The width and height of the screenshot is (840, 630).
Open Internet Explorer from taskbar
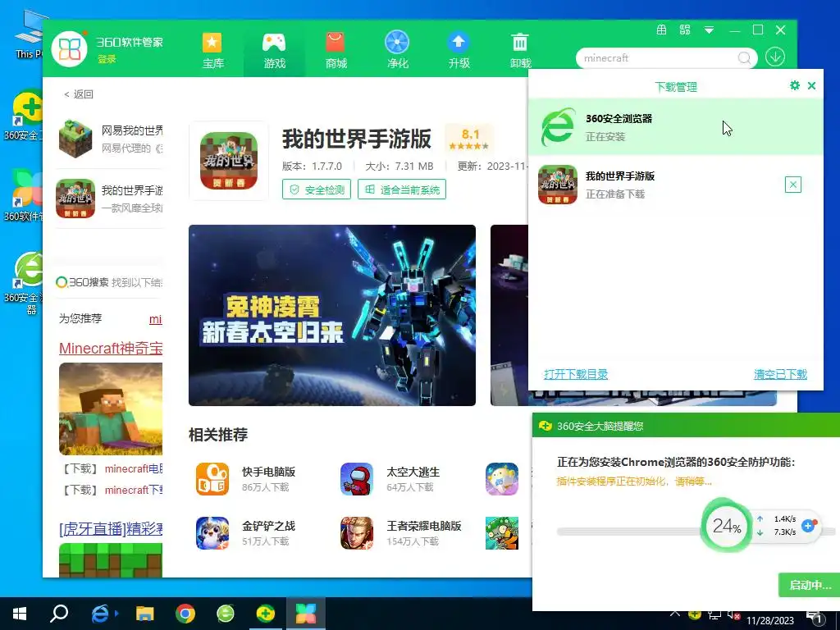coord(100,614)
